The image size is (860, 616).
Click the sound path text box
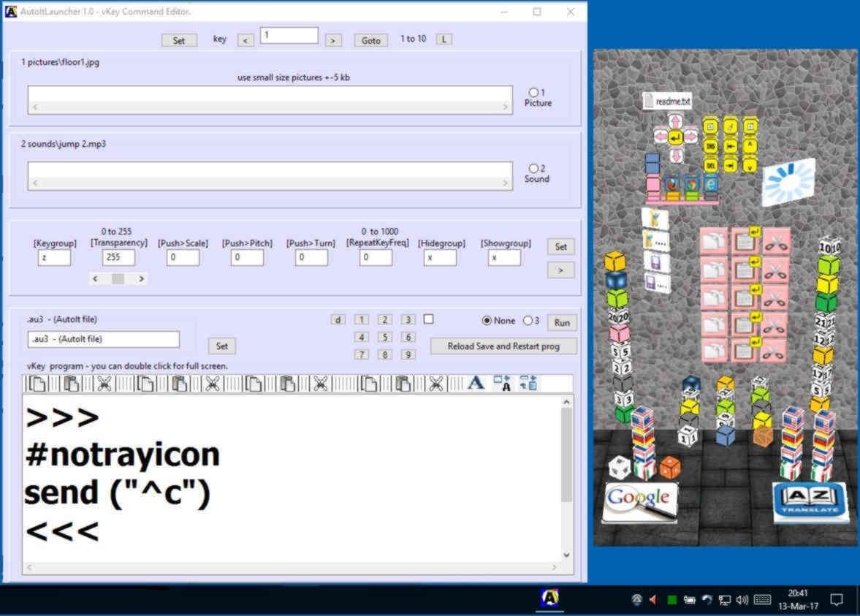click(x=270, y=175)
